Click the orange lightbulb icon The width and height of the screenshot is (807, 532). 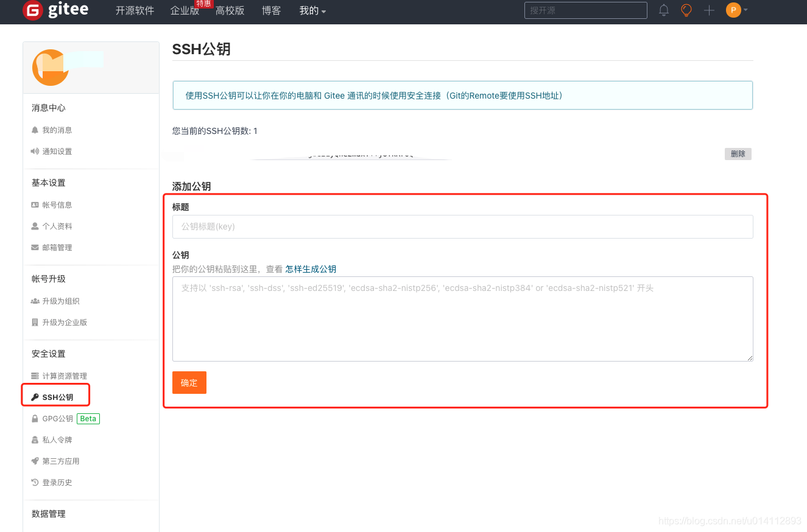(x=686, y=10)
